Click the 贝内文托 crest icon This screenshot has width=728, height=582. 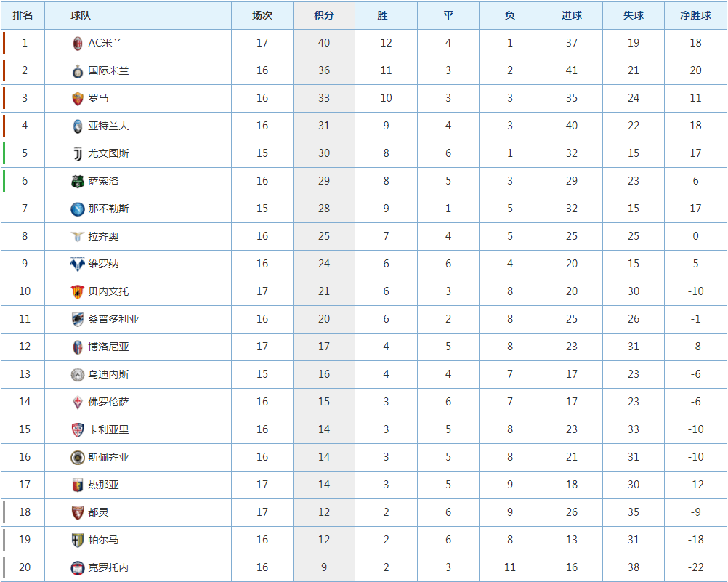(78, 291)
